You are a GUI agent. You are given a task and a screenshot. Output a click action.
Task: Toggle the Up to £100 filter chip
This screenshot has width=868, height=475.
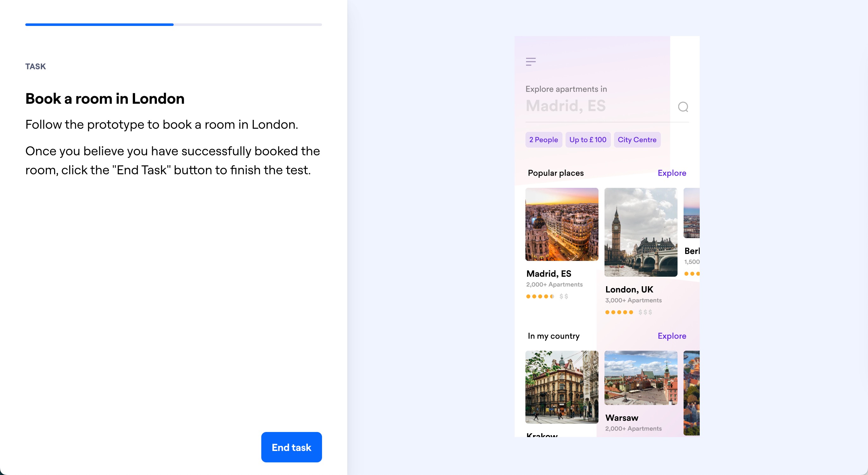point(587,140)
